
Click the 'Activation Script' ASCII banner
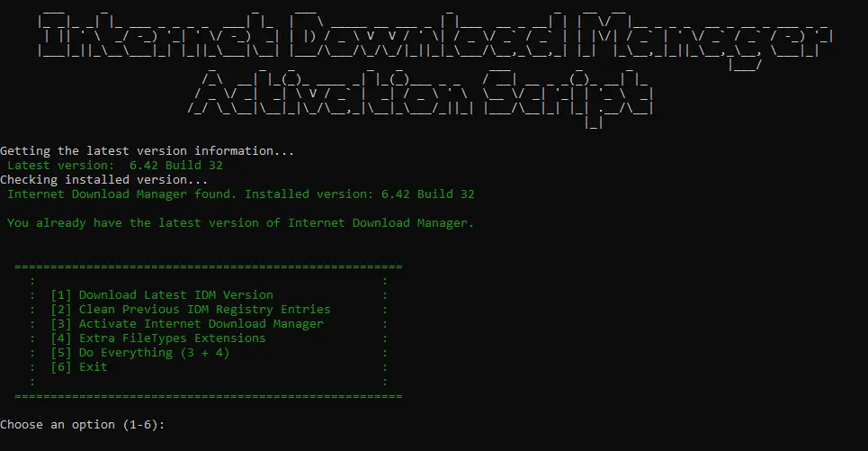(x=421, y=97)
